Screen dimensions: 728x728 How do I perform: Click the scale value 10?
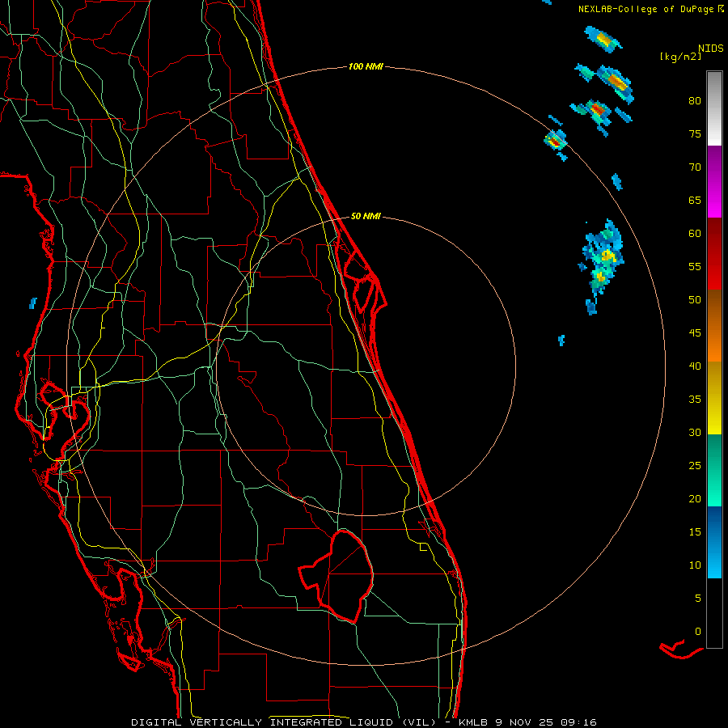pos(695,565)
